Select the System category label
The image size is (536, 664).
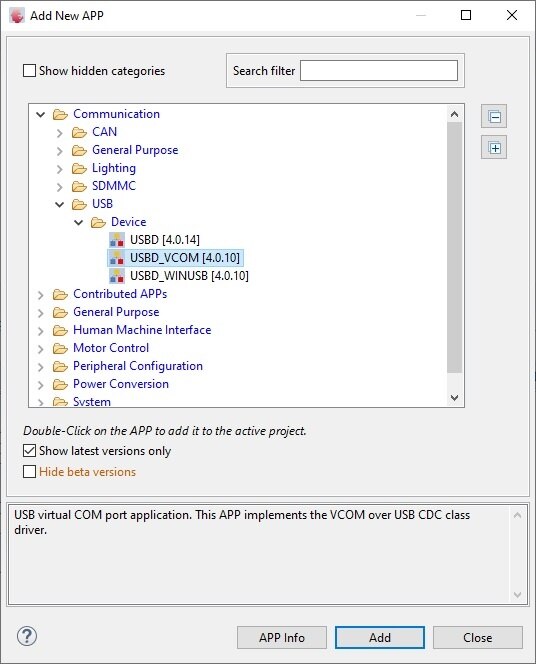92,401
